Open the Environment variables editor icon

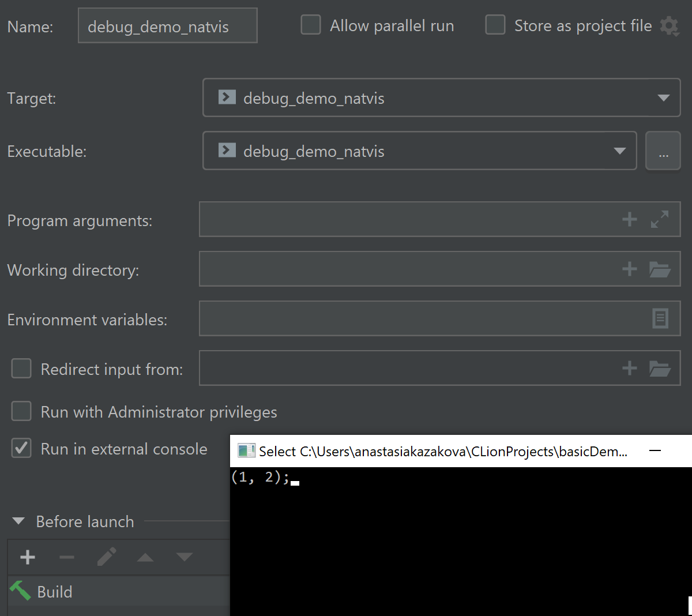[x=660, y=318]
